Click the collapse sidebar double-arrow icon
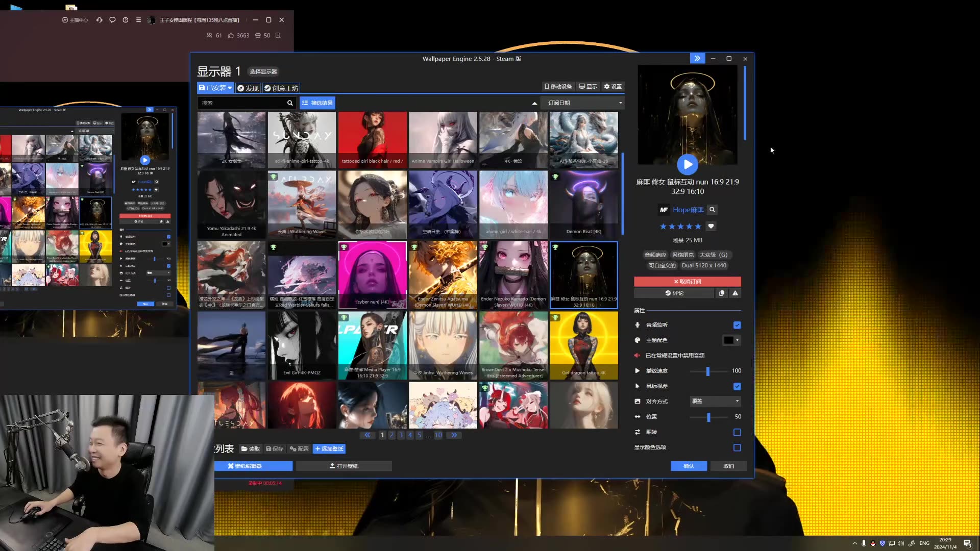Screen dimensions: 980x551 (697, 59)
